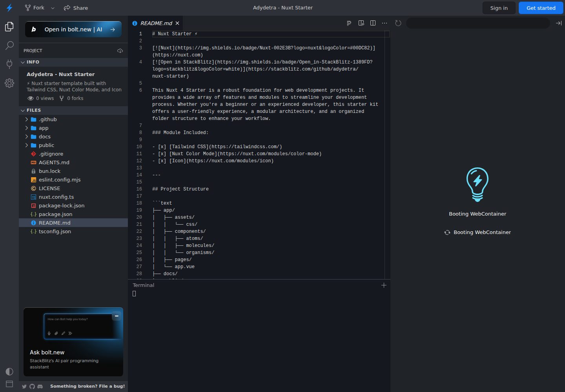Click the StackBlitz lightning bolt logo
Screen dimensions: 565x392
pyautogui.click(x=9, y=8)
